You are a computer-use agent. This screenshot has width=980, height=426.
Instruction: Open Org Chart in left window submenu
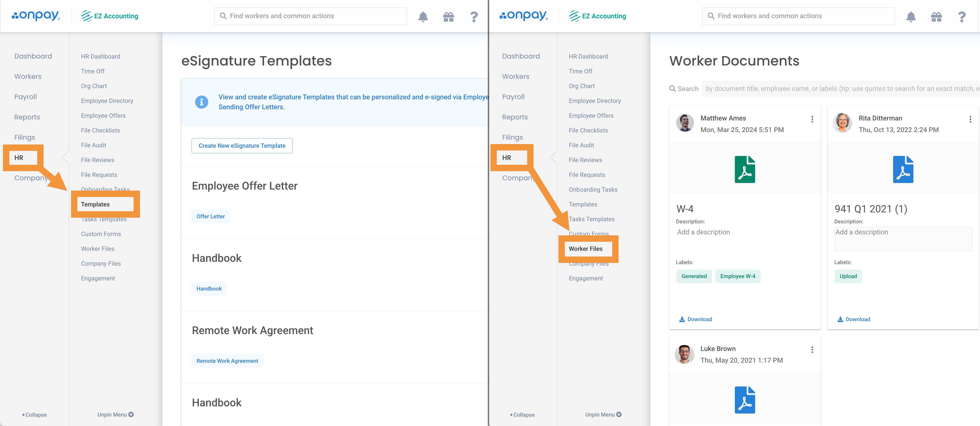(x=94, y=86)
